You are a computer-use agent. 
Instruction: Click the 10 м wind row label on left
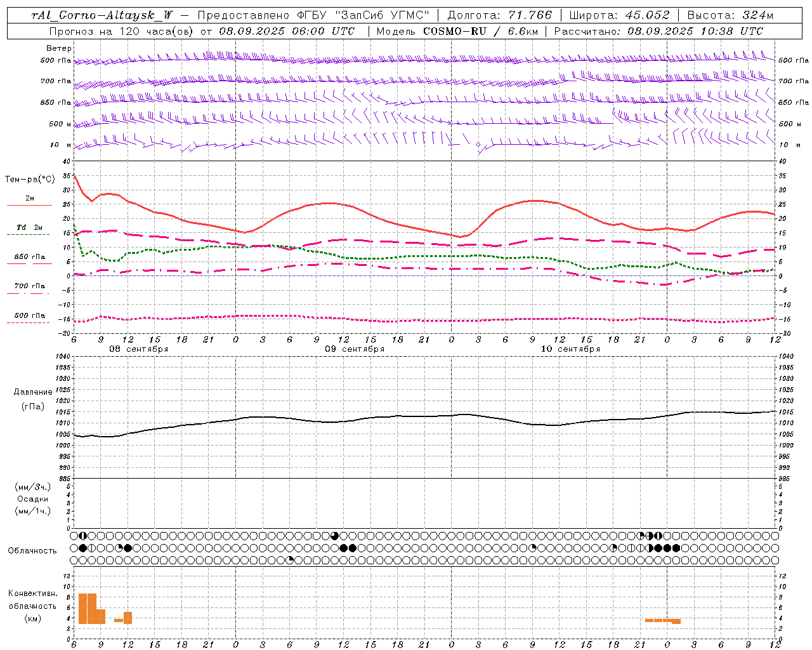(61, 145)
